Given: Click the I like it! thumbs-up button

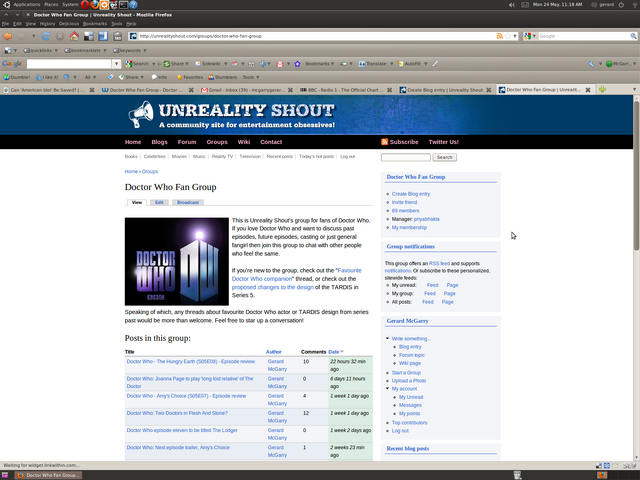Looking at the screenshot, I should click(x=47, y=77).
